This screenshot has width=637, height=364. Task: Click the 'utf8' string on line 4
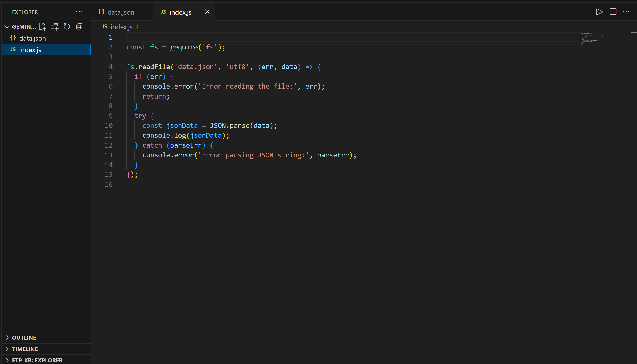coord(238,67)
